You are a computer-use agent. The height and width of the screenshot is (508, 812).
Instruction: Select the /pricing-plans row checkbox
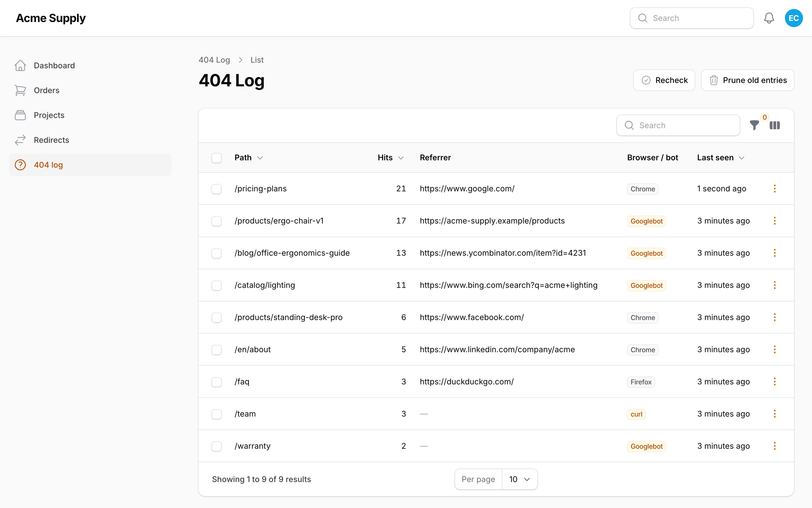(x=217, y=189)
